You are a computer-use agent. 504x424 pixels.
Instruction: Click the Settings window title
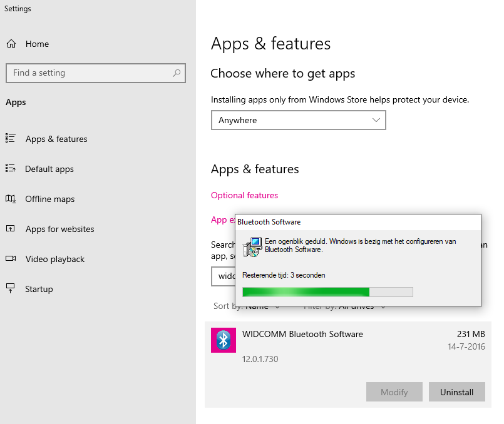tap(18, 9)
